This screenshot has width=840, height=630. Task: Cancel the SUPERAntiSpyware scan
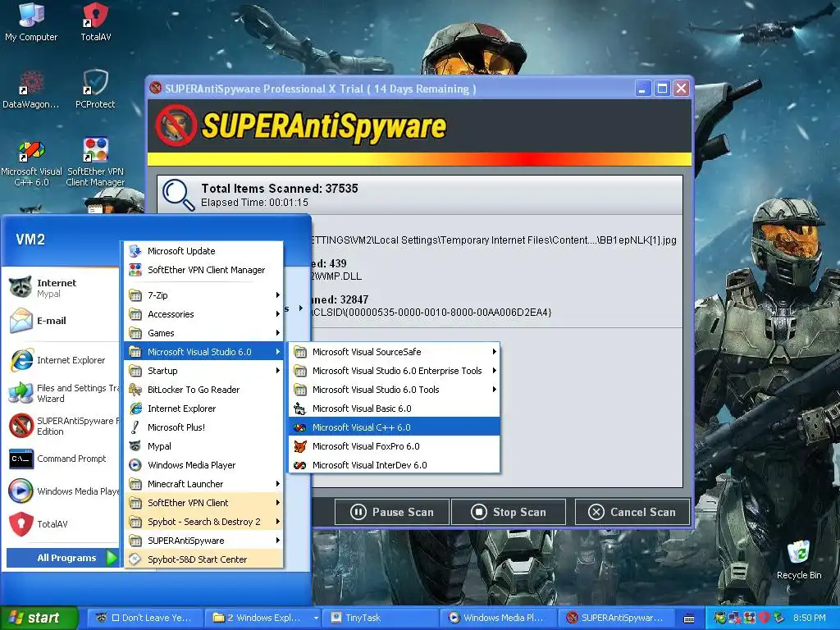click(632, 512)
